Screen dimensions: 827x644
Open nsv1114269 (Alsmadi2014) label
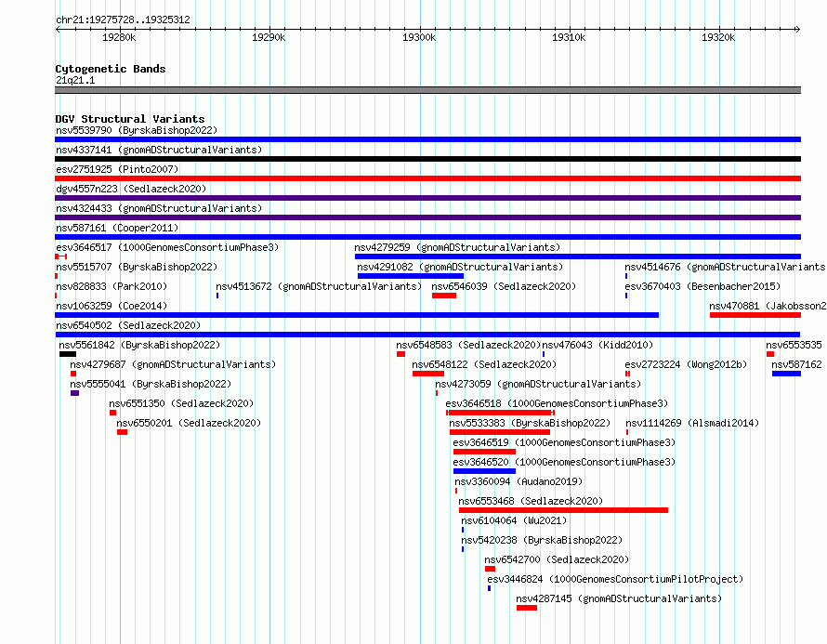tap(692, 423)
